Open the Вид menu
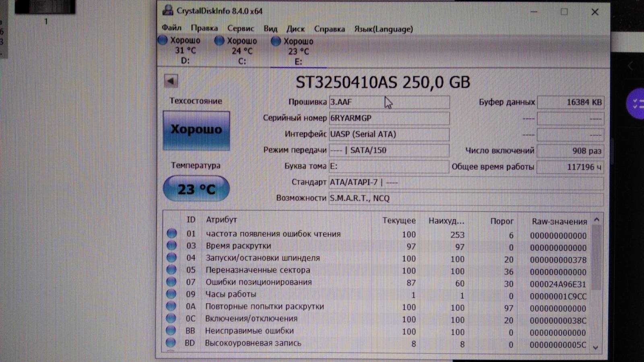The image size is (644, 362). pyautogui.click(x=270, y=29)
